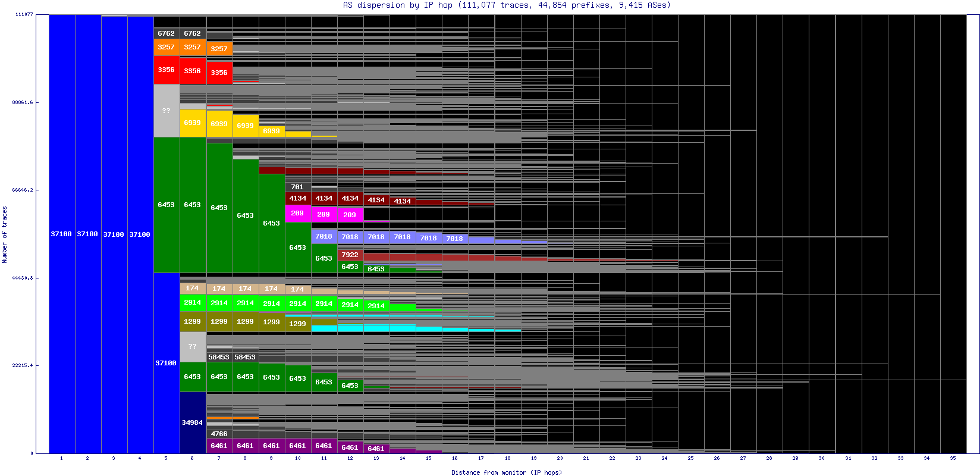Click the bright green 2914 block at hop 13
Image resolution: width=980 pixels, height=476 pixels.
(376, 306)
